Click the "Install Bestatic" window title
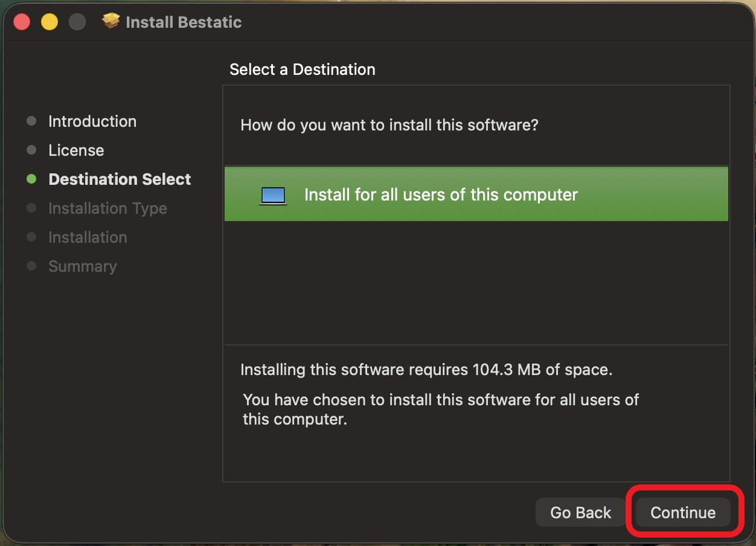The height and width of the screenshot is (546, 756). pos(184,22)
